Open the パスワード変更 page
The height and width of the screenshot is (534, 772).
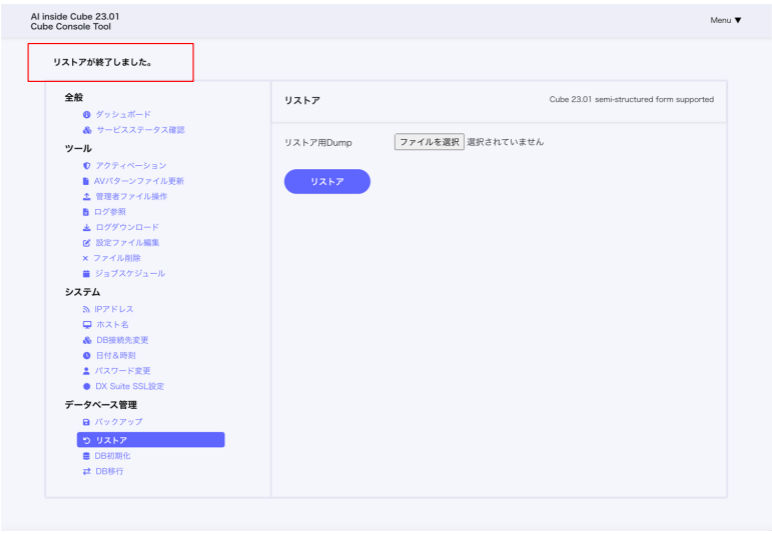[123, 371]
